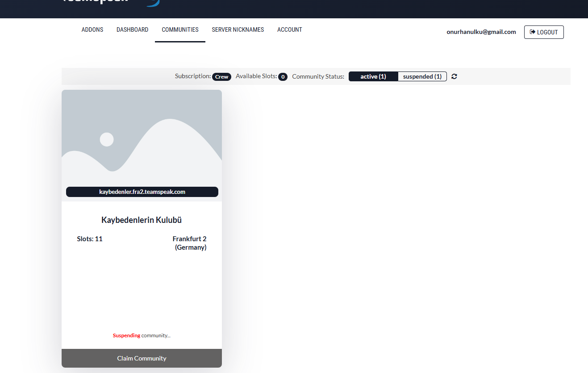
Task: Click the Crew subscription badge
Action: pos(221,77)
